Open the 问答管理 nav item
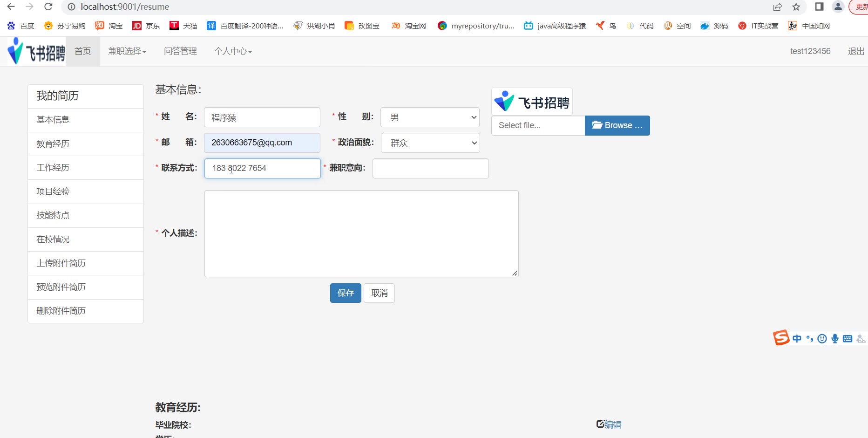 [180, 51]
